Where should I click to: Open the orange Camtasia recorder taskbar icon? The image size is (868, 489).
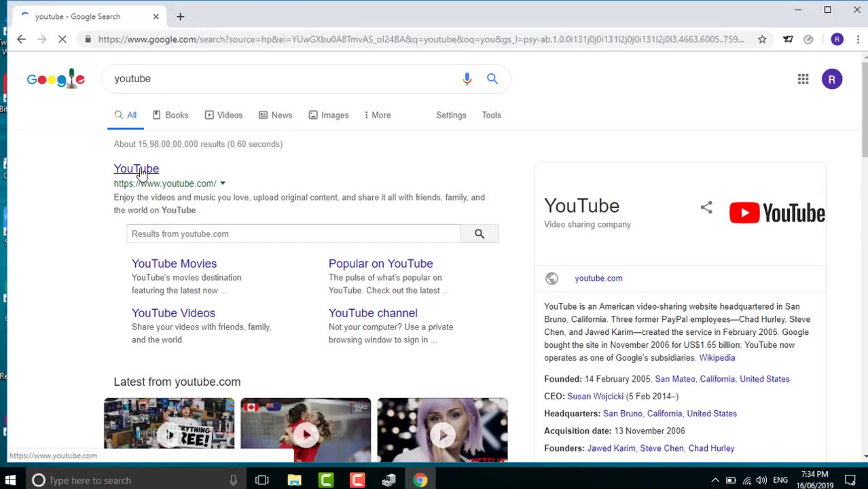pos(357,480)
